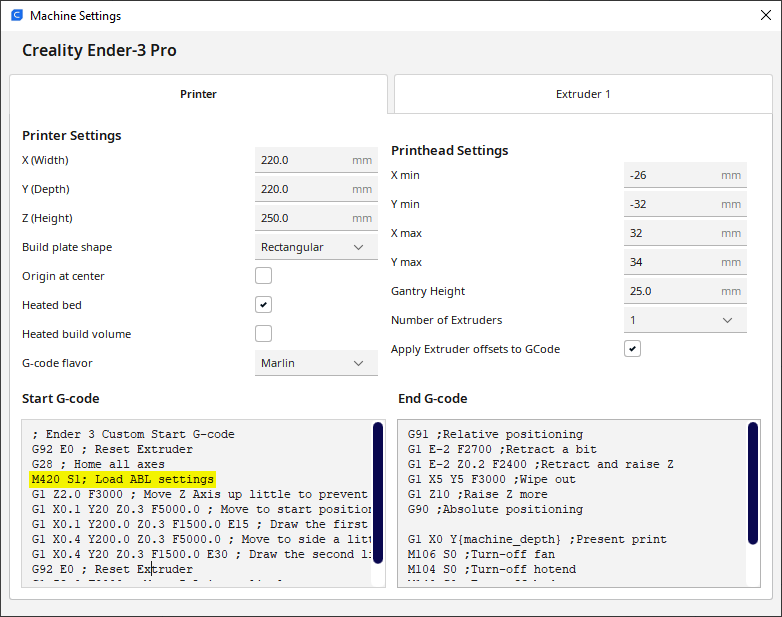Enable the Origin at center checkbox

[263, 275]
